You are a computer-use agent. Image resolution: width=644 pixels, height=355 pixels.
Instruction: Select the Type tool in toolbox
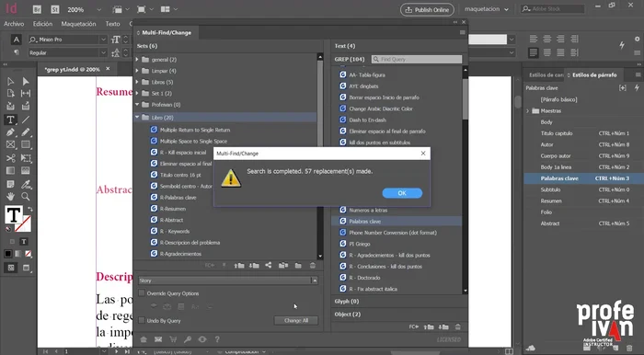pos(10,120)
